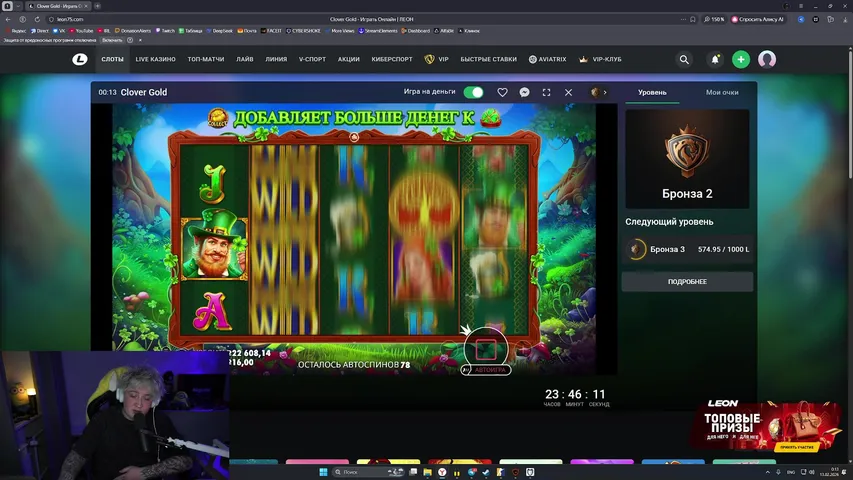The height and width of the screenshot is (480, 853).
Task: Click the search magnifier in the site header
Action: click(684, 59)
